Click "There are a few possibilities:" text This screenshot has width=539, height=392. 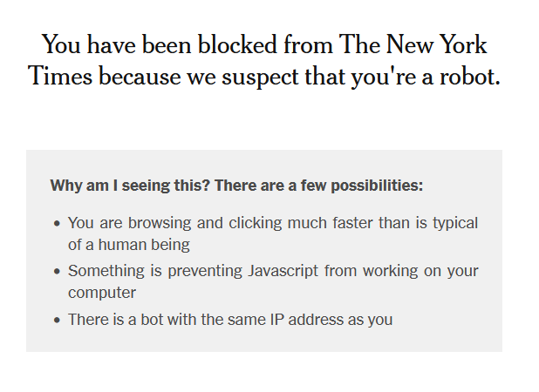(318, 186)
